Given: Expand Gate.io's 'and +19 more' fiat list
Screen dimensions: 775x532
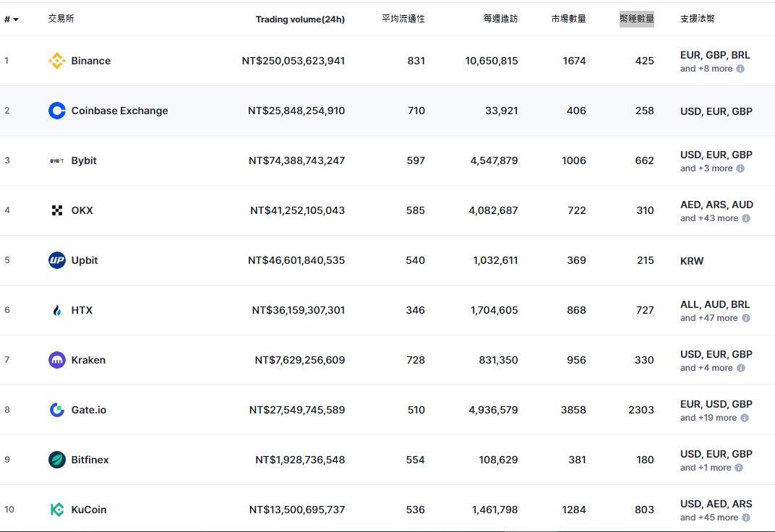Looking at the screenshot, I should [x=708, y=418].
